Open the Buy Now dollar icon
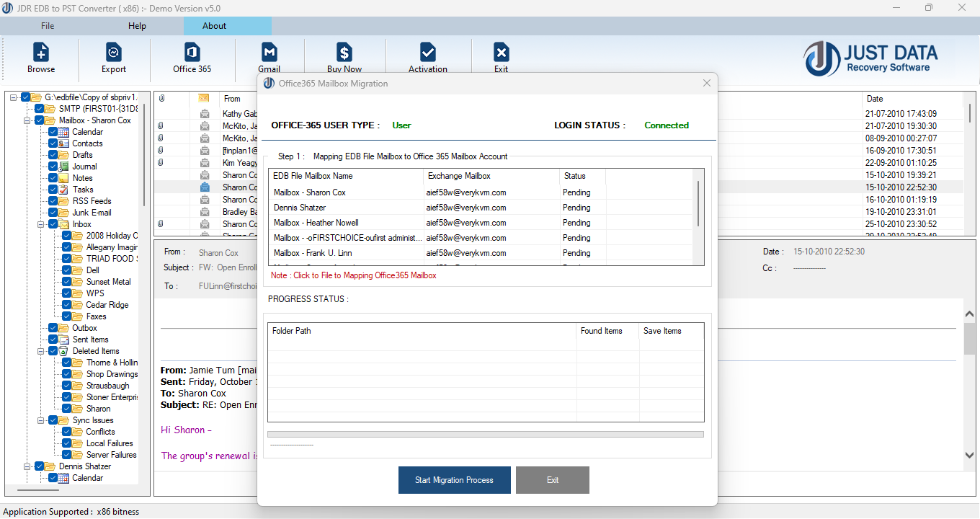 tap(344, 56)
